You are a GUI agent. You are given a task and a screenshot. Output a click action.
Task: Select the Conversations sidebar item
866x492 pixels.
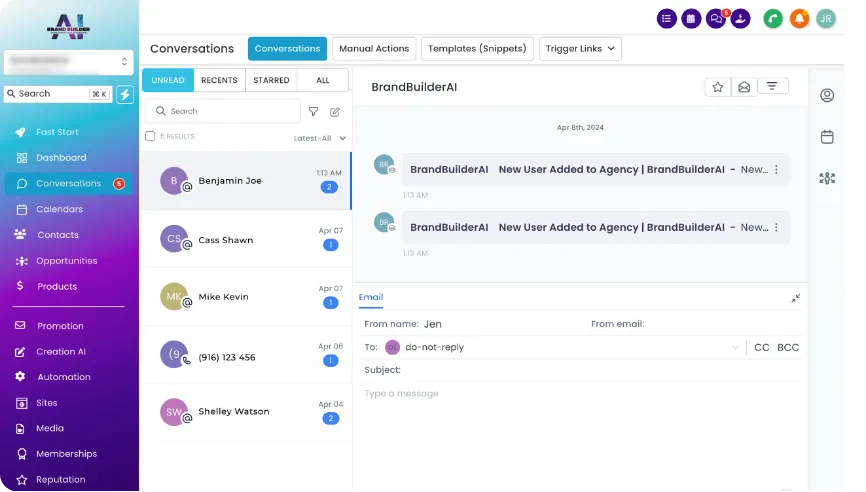coord(68,183)
